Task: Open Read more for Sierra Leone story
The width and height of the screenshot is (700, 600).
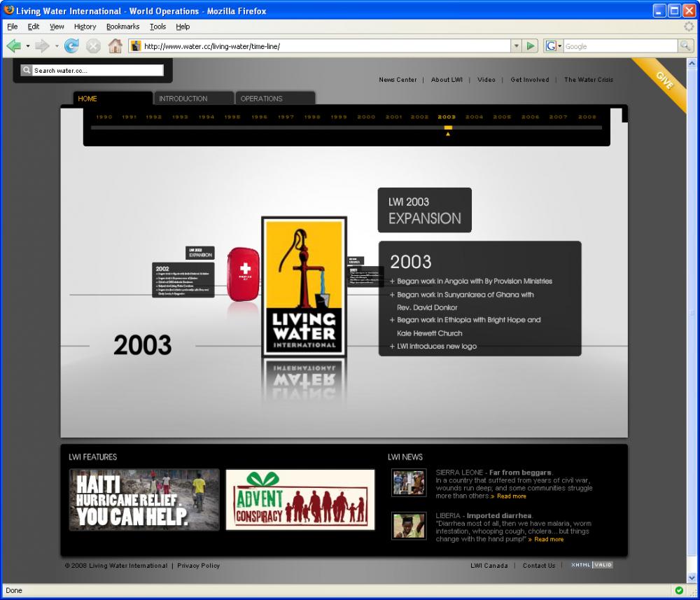Action: point(511,496)
